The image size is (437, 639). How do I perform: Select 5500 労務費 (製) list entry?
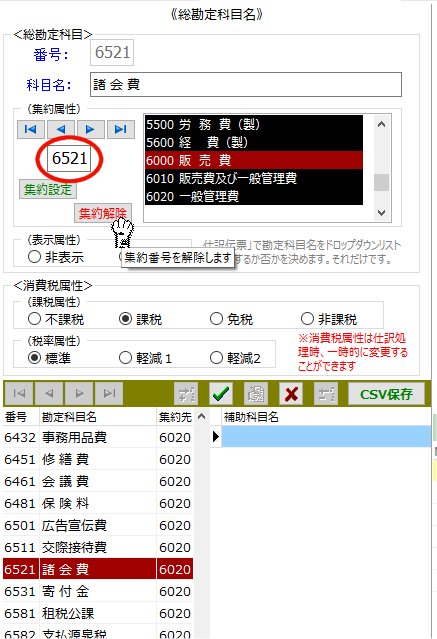click(x=254, y=124)
